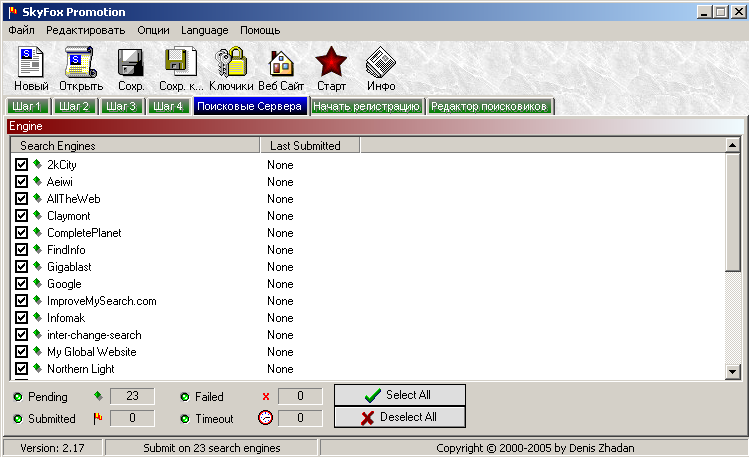Click the Submitted count field
The width and height of the screenshot is (749, 457).
[x=132, y=418]
